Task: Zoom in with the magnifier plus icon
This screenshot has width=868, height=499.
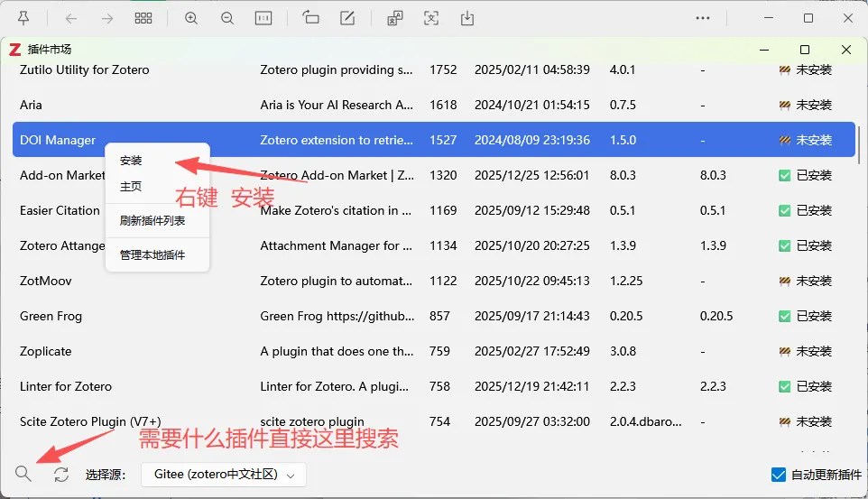Action: [191, 18]
